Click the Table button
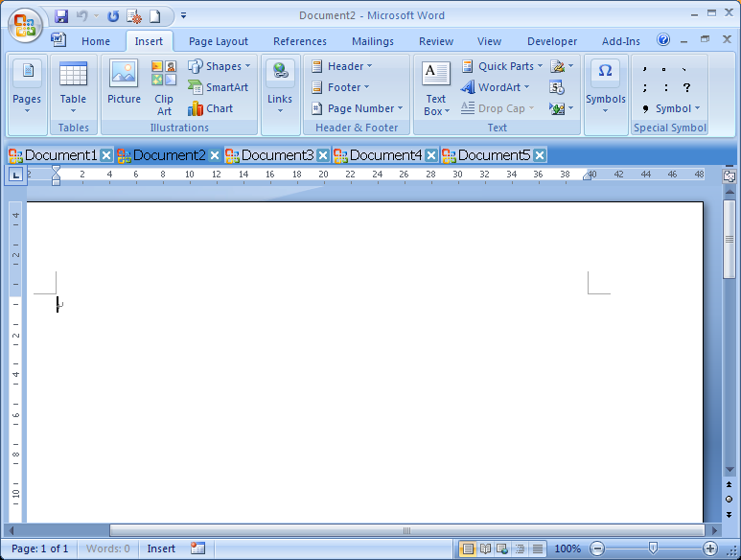The image size is (741, 560). 73,83
